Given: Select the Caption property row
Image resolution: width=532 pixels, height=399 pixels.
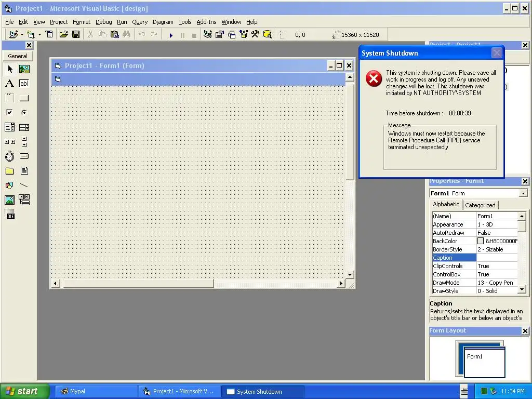Looking at the screenshot, I should 475,258.
